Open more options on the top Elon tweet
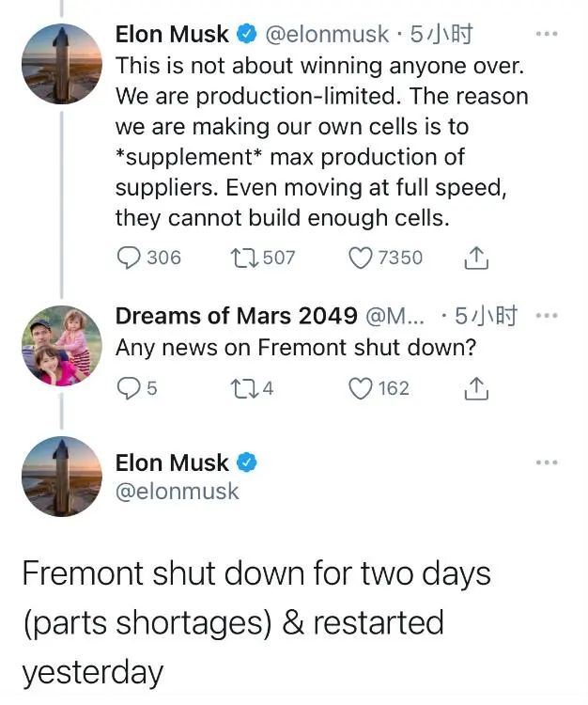588x705 pixels. click(x=547, y=34)
